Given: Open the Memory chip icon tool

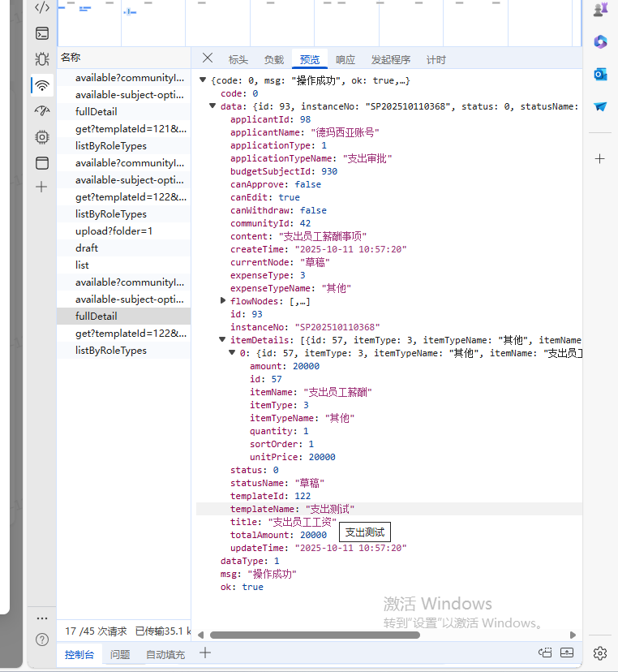Looking at the screenshot, I should (x=42, y=137).
